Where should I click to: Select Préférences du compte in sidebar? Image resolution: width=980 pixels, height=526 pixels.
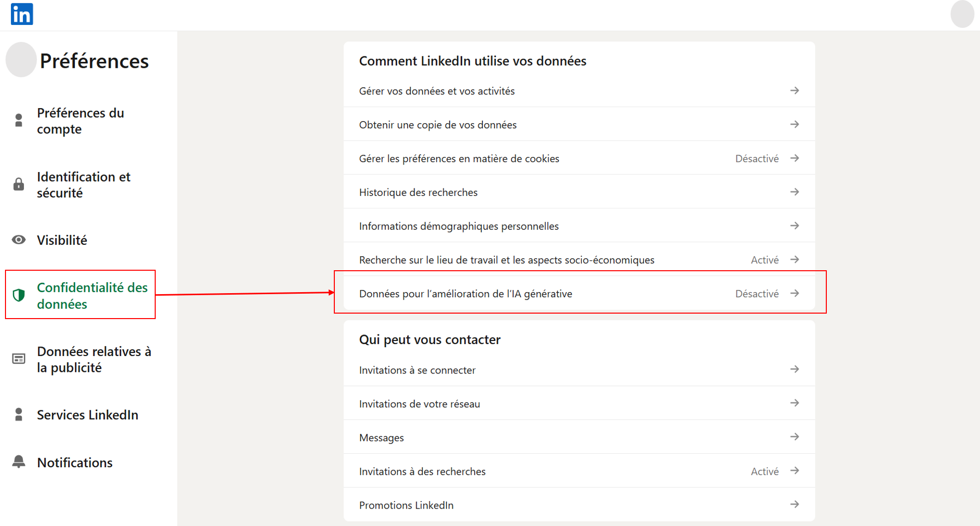(x=80, y=121)
